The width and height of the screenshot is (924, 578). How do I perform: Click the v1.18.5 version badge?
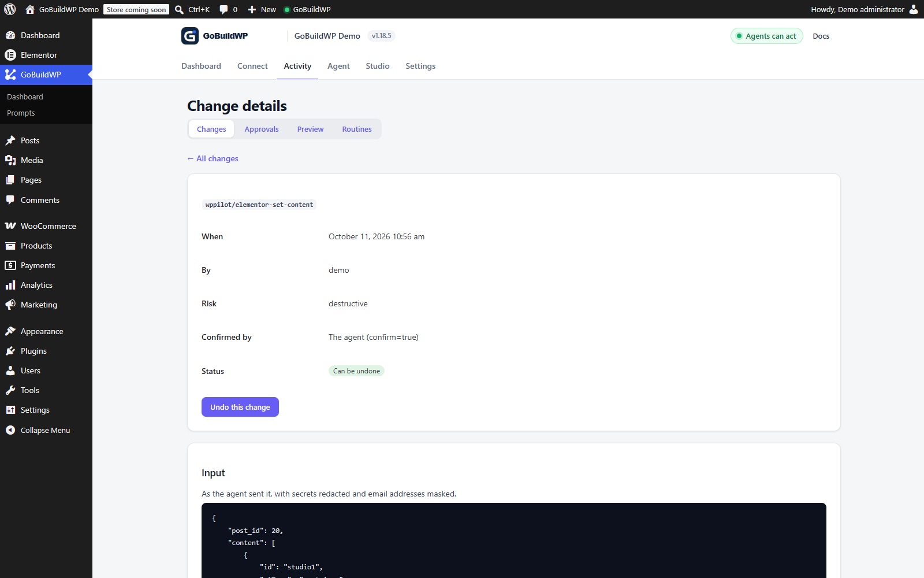[x=381, y=36]
